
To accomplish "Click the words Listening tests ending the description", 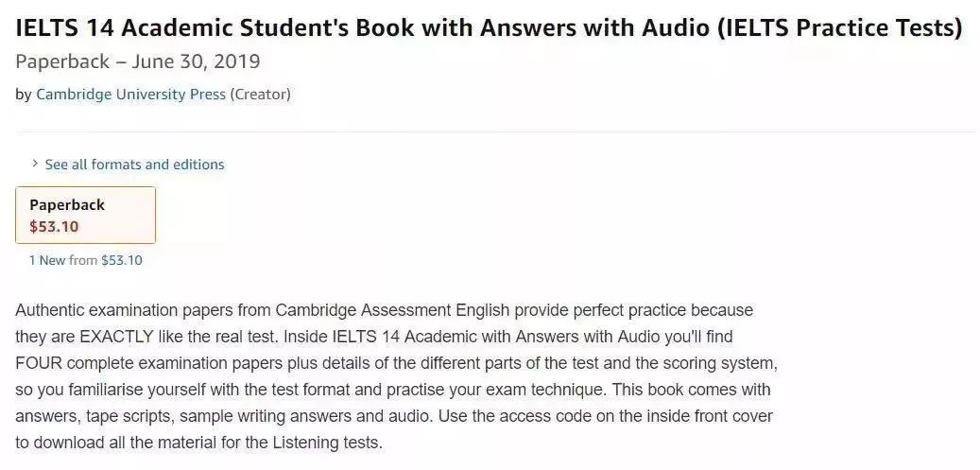I will 327,444.
